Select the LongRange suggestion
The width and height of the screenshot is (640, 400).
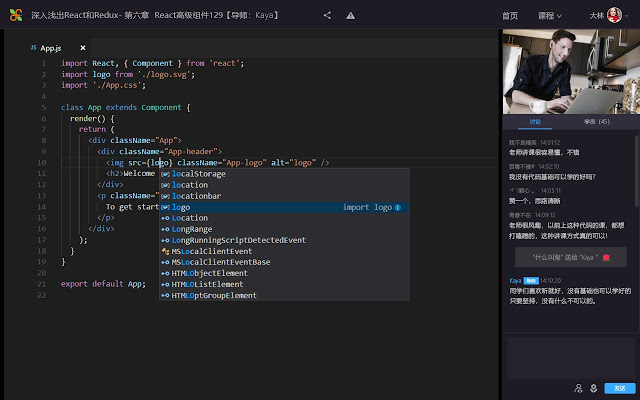pos(284,229)
